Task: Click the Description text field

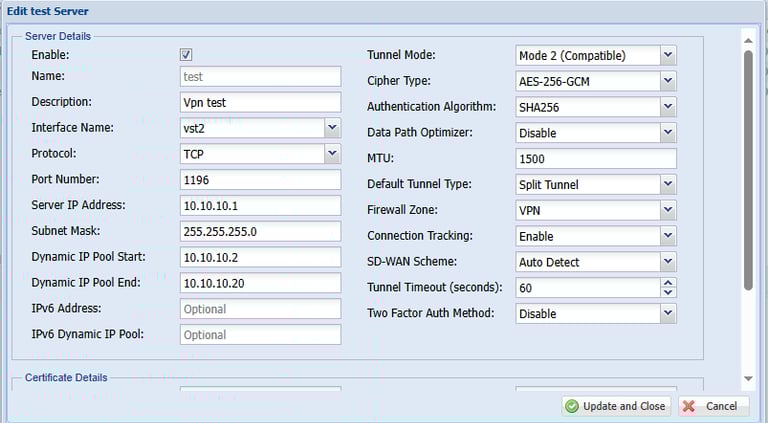Action: pyautogui.click(x=260, y=102)
